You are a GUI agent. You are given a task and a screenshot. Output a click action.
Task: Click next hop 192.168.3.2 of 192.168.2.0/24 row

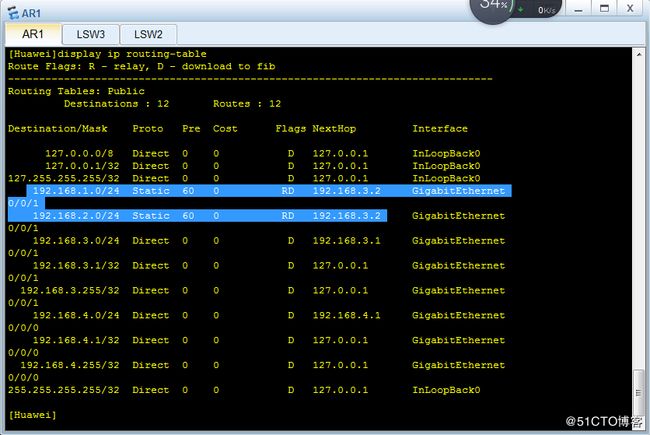[x=347, y=216]
